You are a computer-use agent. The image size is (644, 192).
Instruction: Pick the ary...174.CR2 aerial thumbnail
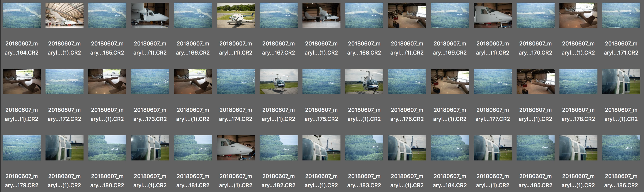tap(236, 82)
